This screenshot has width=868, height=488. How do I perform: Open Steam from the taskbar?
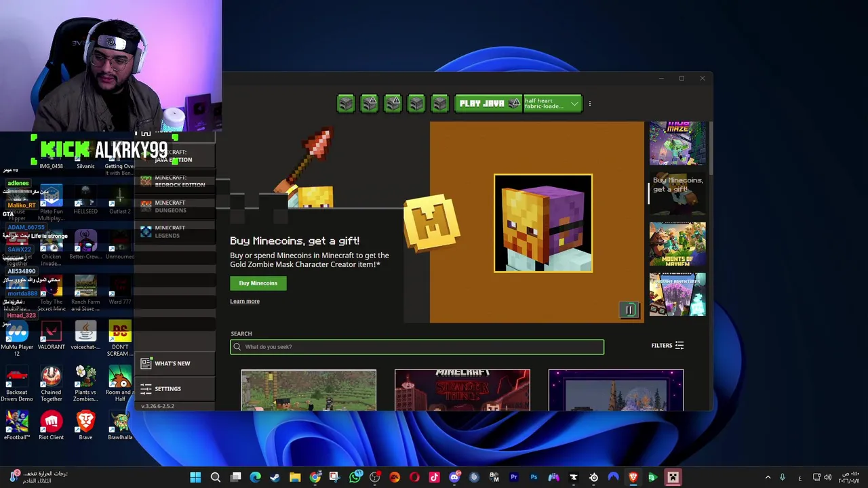tap(275, 477)
